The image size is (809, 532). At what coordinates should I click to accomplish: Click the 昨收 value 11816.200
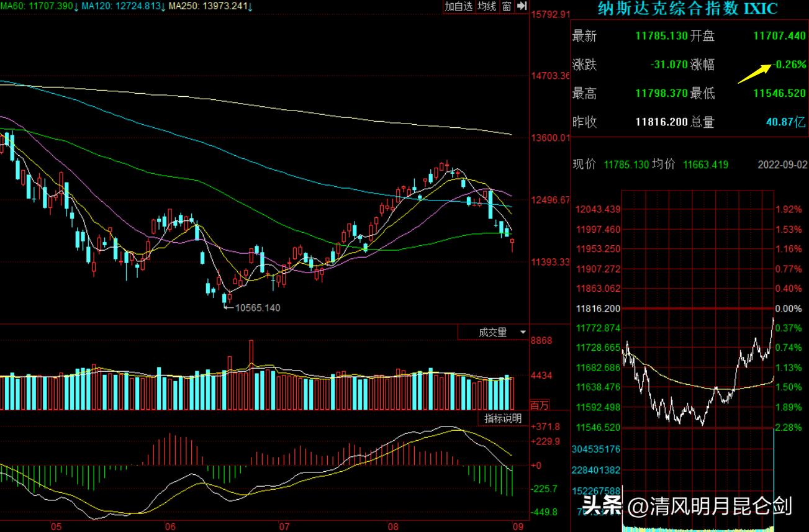tap(661, 122)
